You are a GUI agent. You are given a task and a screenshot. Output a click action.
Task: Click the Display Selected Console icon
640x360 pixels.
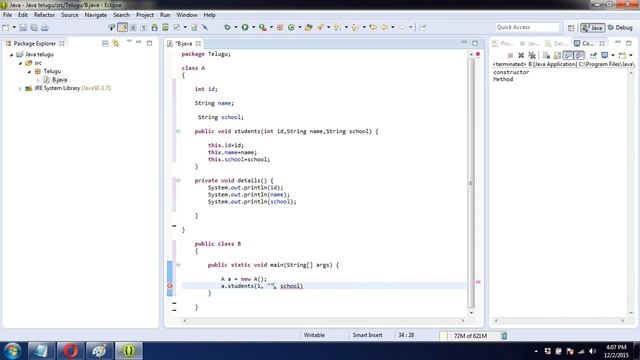[x=604, y=55]
